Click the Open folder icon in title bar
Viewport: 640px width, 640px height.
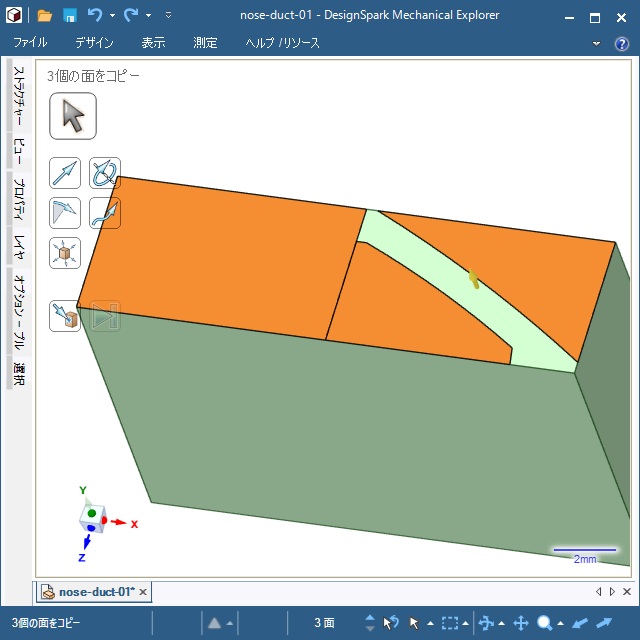(44, 16)
